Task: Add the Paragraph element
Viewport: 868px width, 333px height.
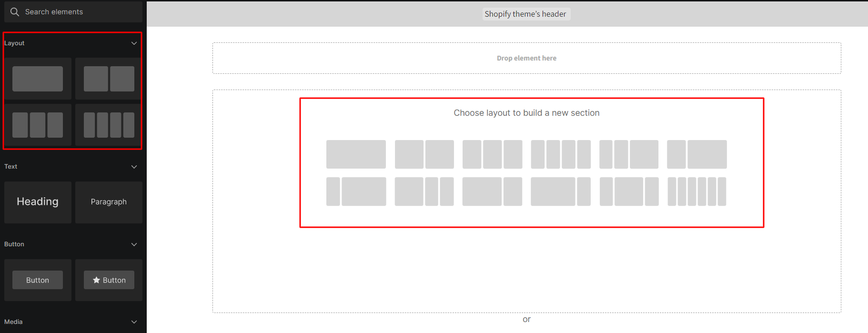Action: tap(109, 202)
